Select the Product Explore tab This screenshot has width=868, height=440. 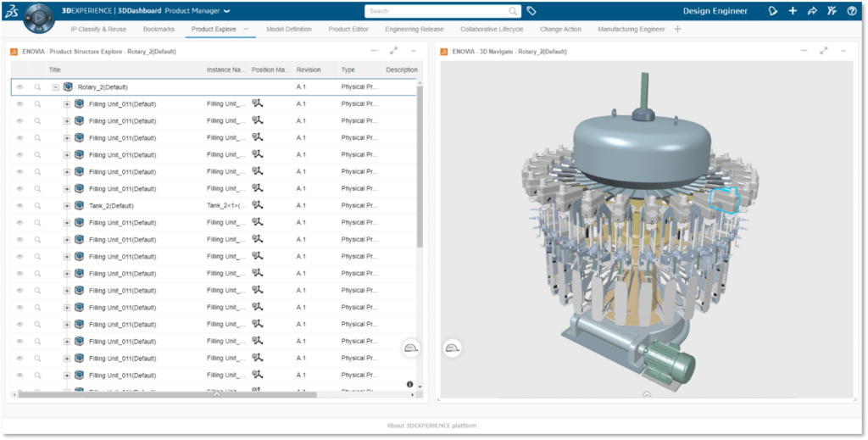coord(213,30)
